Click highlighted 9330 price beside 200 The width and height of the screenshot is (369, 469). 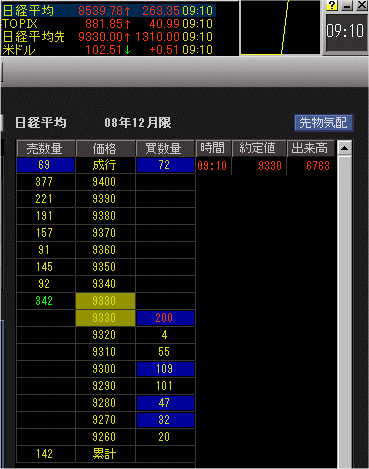pyautogui.click(x=105, y=318)
